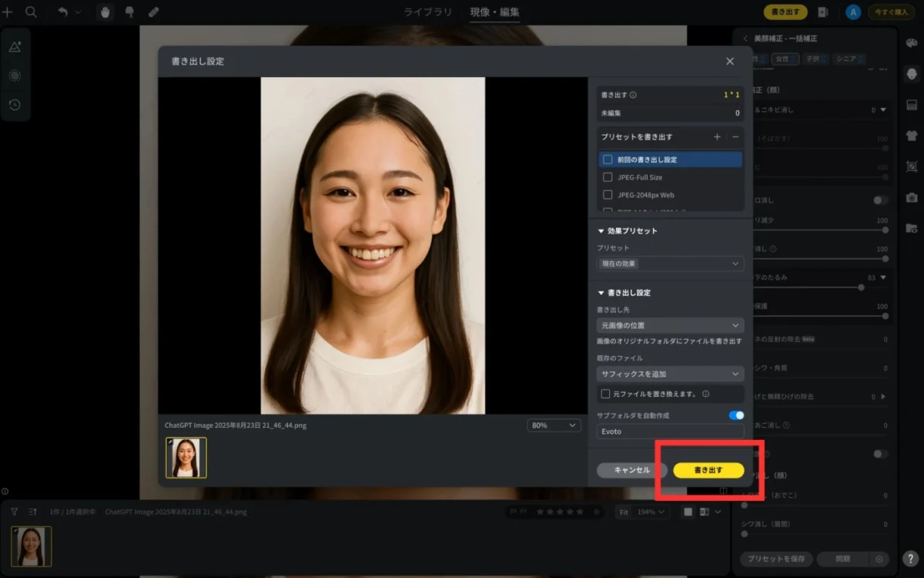Open the filter funnel in the filmstrip bar
The width and height of the screenshot is (924, 578).
coord(14,511)
